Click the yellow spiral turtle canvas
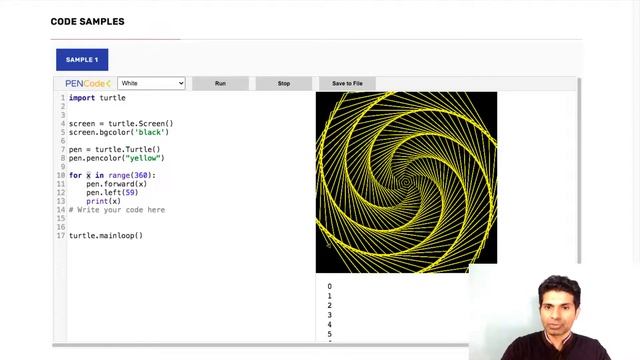Image resolution: width=640 pixels, height=360 pixels. [x=406, y=182]
